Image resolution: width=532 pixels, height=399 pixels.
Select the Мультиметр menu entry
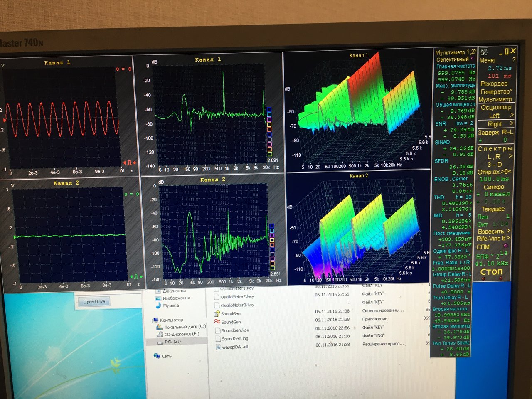[x=495, y=99]
